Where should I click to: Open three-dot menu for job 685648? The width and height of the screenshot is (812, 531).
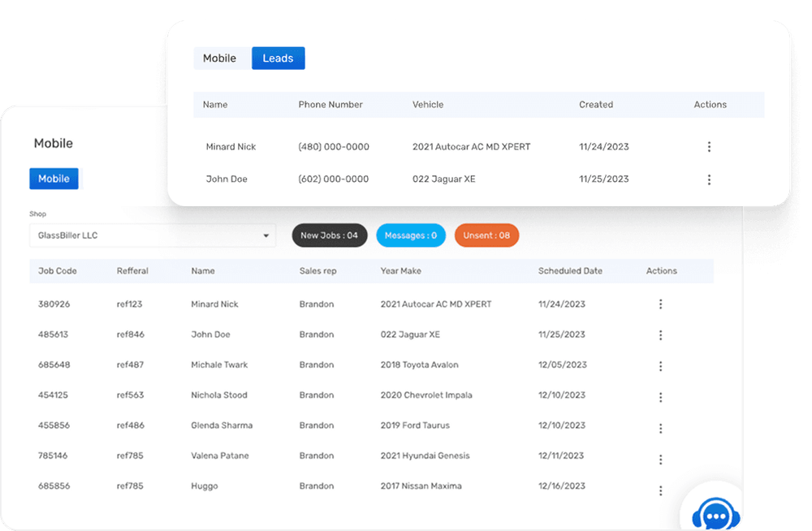point(660,365)
